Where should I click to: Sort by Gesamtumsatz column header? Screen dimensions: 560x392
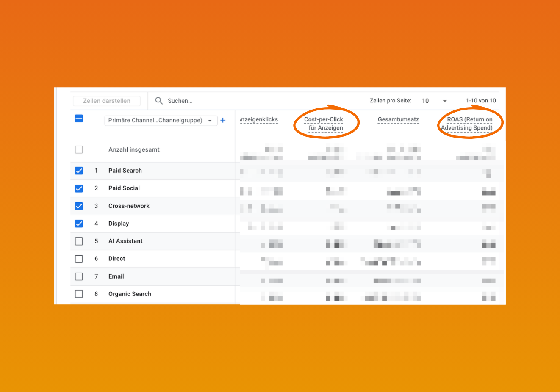[x=398, y=119]
